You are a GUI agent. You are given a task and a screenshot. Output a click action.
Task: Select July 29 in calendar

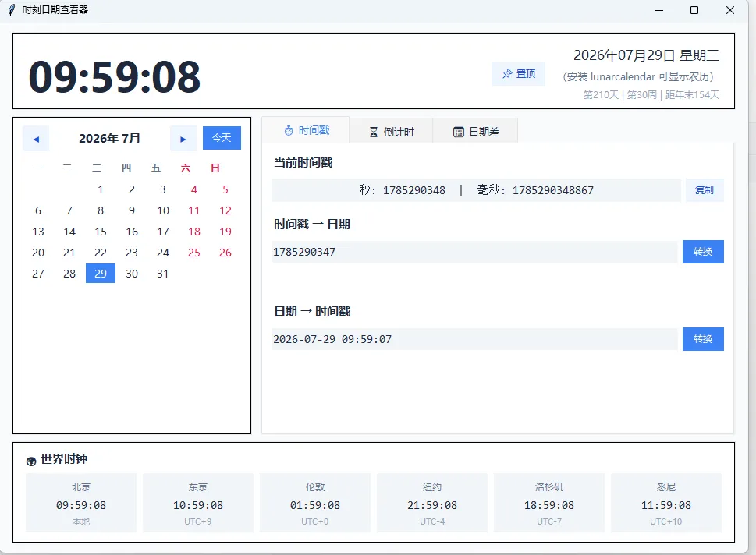pos(101,273)
